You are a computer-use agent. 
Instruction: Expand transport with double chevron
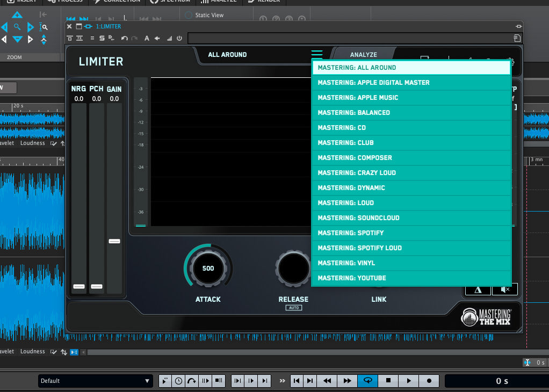[282, 380]
